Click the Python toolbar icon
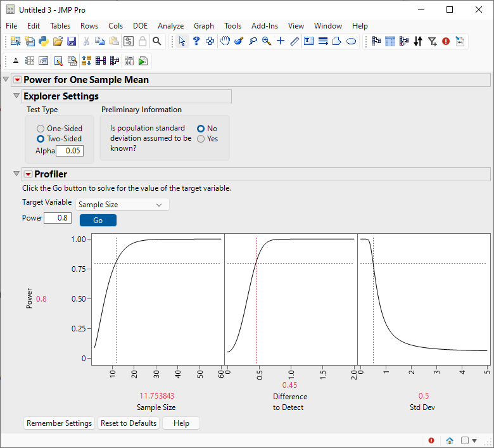 (44, 41)
